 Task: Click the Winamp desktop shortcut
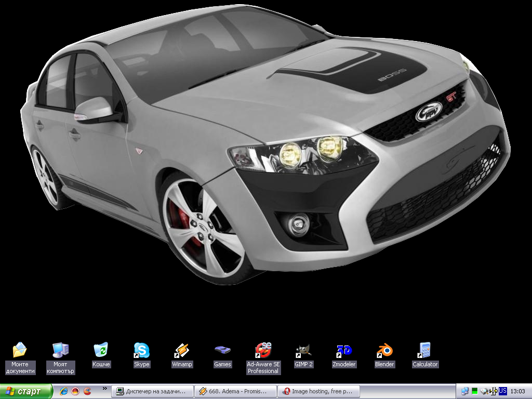pyautogui.click(x=182, y=350)
